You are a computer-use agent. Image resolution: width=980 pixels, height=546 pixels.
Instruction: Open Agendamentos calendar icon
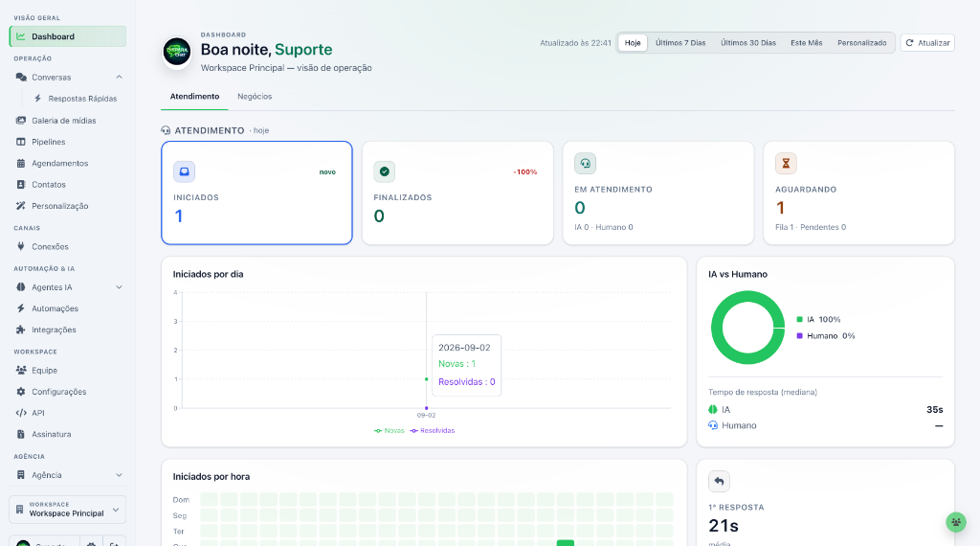(21, 163)
